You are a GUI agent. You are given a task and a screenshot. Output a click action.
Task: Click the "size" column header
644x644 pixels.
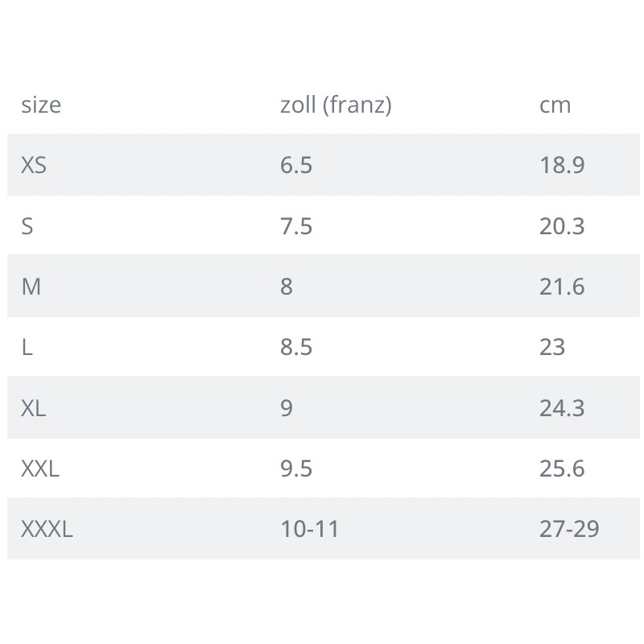click(x=41, y=105)
